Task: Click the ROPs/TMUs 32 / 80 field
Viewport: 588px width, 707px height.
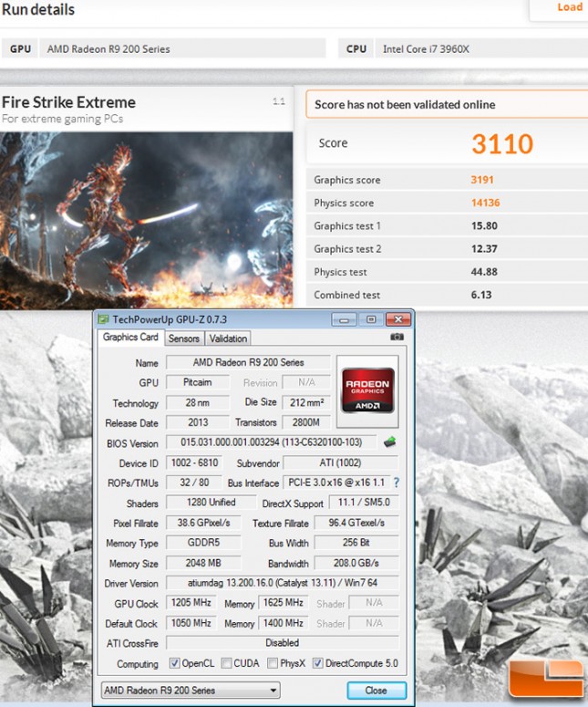Action: click(194, 483)
